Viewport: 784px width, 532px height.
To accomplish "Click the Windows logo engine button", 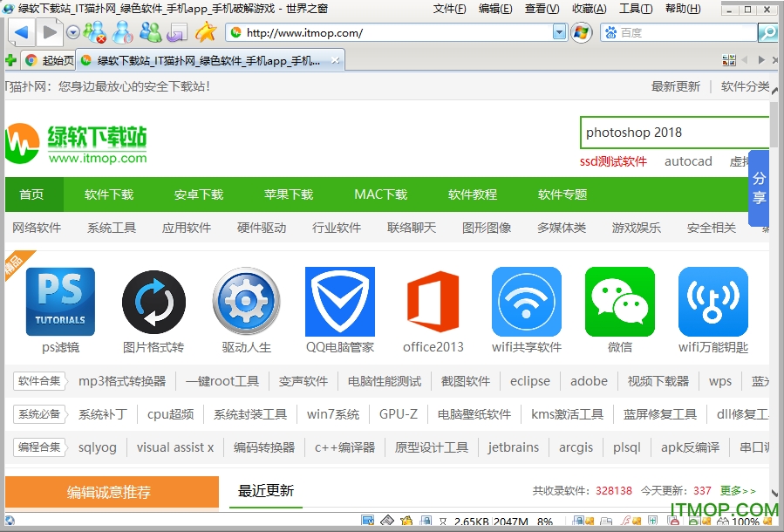I will (x=581, y=33).
